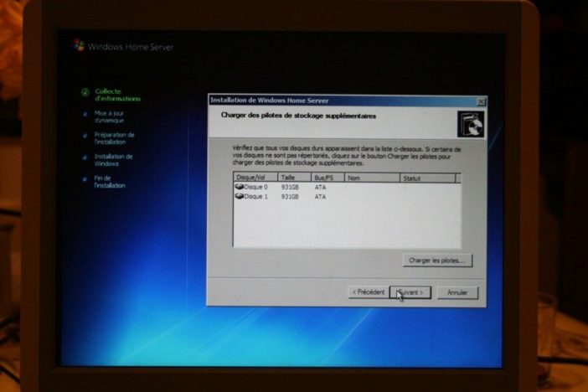588x392 pixels.
Task: Click the Mise à jour dynamique step text
Action: point(109,116)
